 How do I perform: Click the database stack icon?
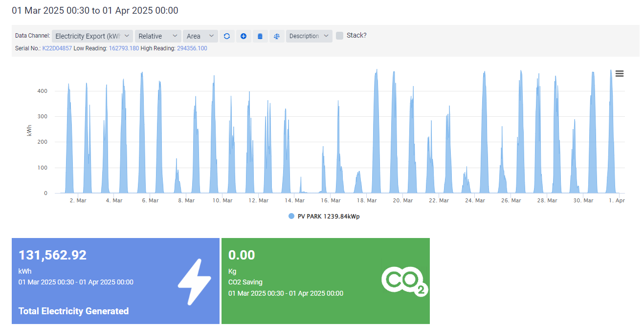click(x=260, y=36)
